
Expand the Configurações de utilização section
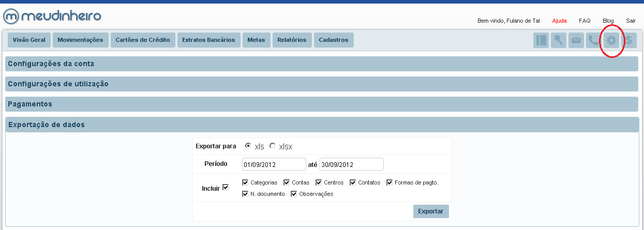click(321, 84)
